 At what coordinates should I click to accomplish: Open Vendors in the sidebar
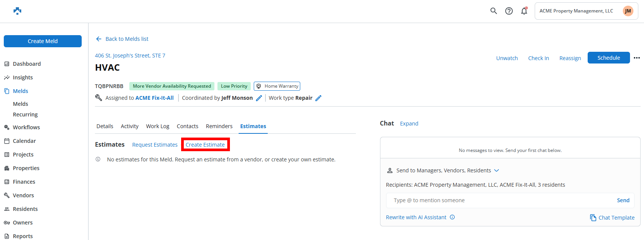coord(23,195)
